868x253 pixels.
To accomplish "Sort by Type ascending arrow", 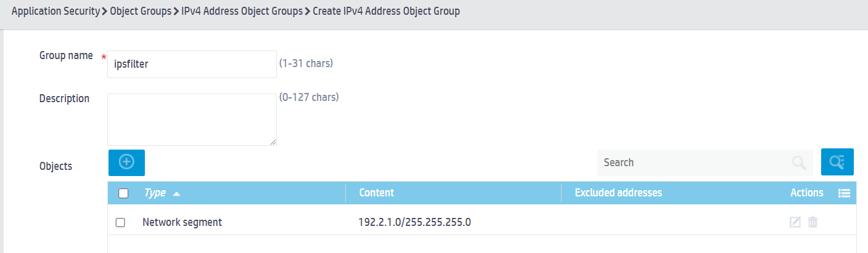I will pos(177,194).
